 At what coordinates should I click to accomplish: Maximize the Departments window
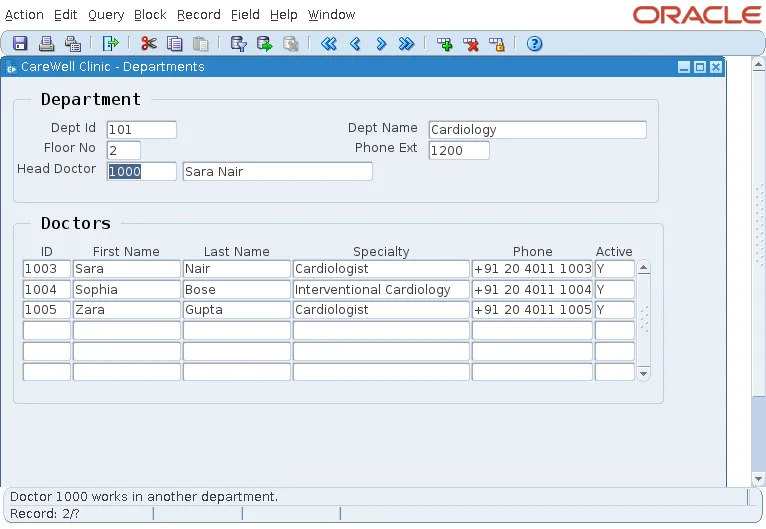coord(700,67)
